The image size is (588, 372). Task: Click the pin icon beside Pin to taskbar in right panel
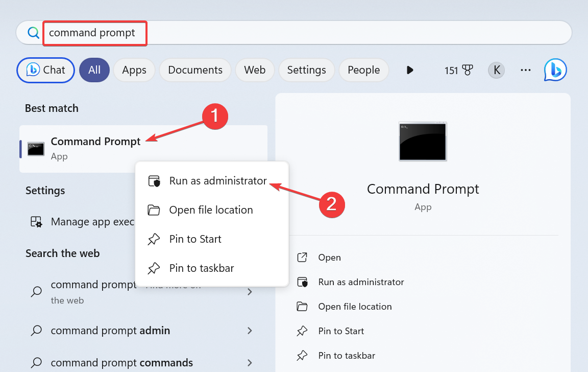point(302,356)
